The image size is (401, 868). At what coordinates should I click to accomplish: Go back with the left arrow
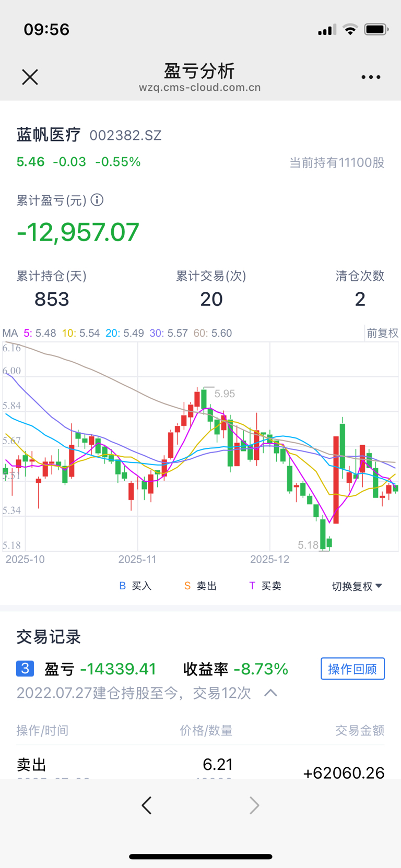147,805
